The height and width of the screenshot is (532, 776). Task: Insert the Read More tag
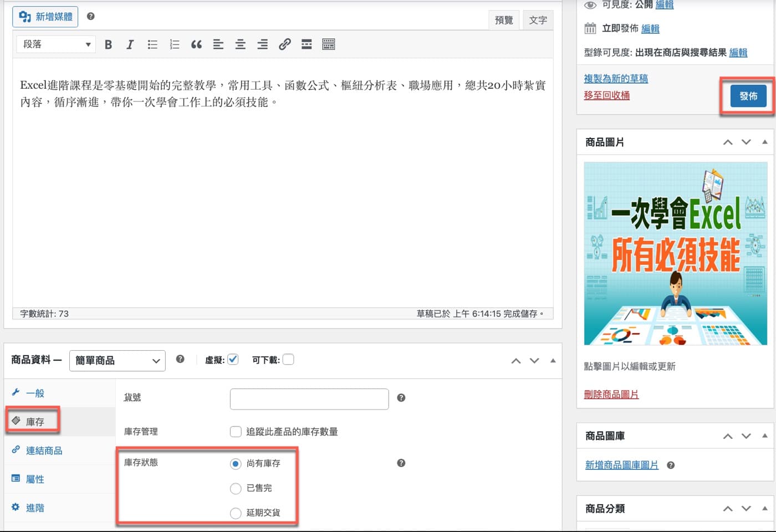[x=307, y=44]
